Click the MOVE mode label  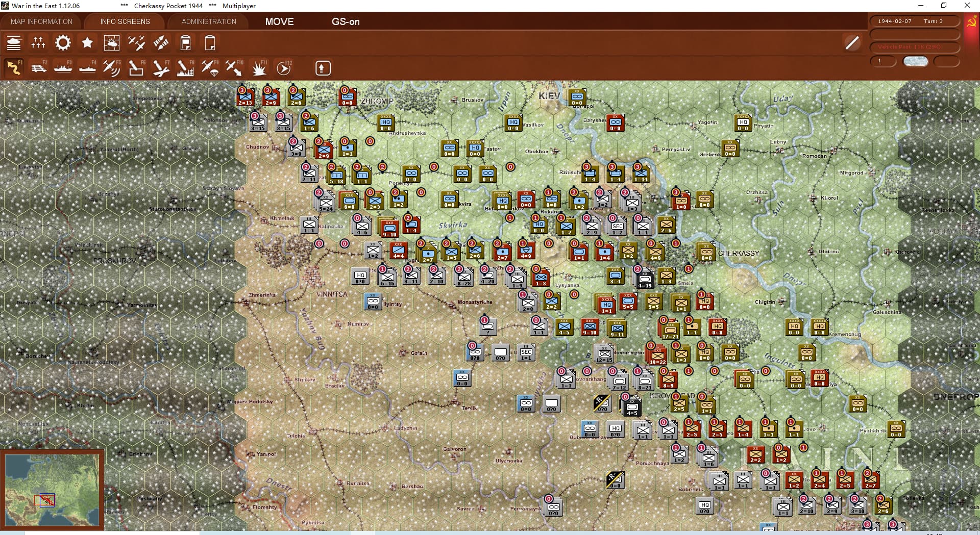point(279,21)
